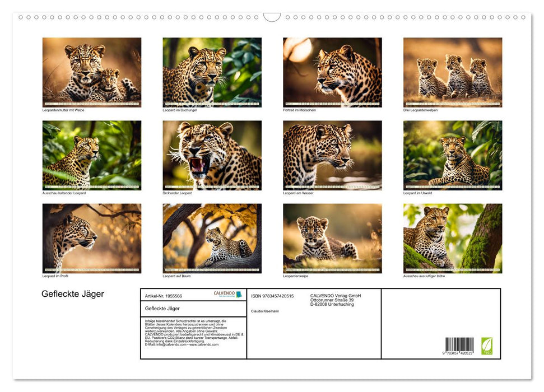Screen dimensions: 544x392
Task: Click the 'Ausschau haltender Leopard' image
Action: click(92, 155)
